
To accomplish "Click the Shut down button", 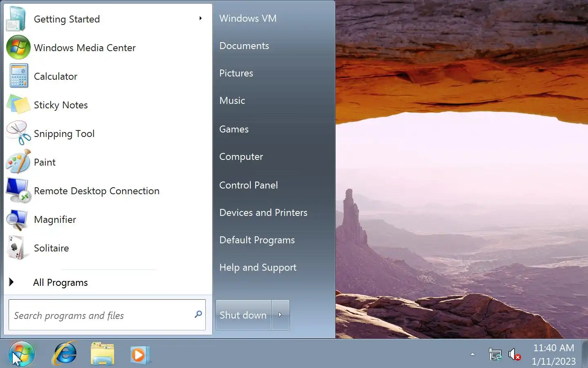I will [243, 315].
